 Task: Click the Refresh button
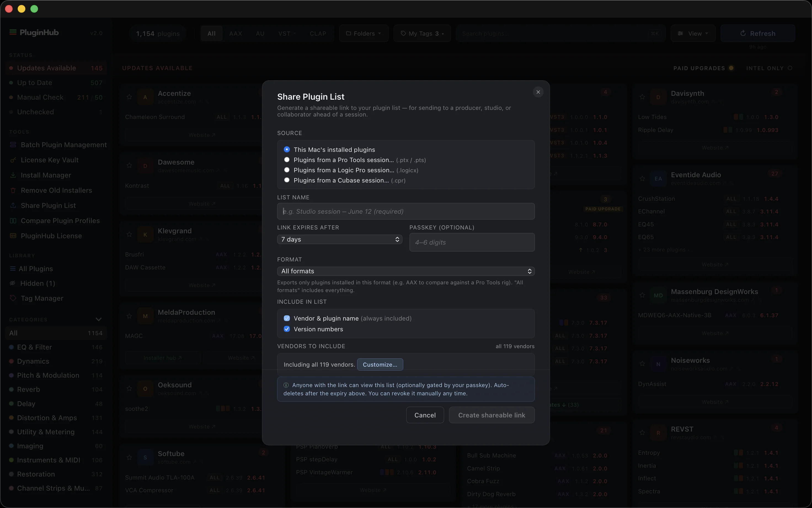(758, 33)
